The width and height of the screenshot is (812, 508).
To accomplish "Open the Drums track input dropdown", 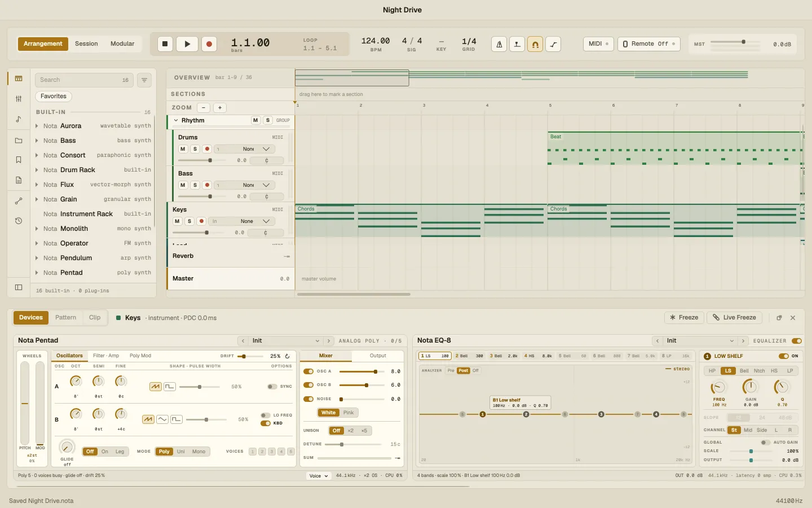I will (x=244, y=149).
